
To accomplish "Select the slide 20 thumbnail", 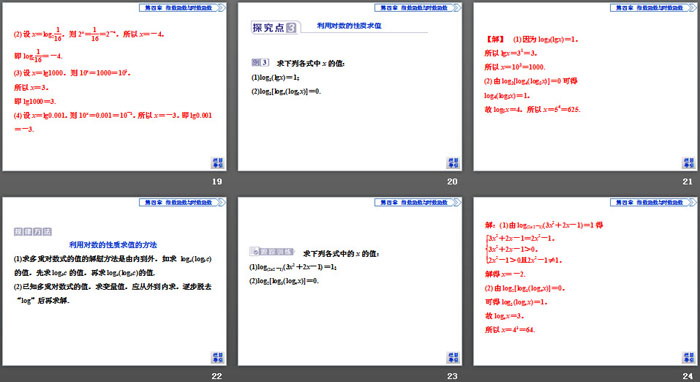I will pyautogui.click(x=350, y=87).
